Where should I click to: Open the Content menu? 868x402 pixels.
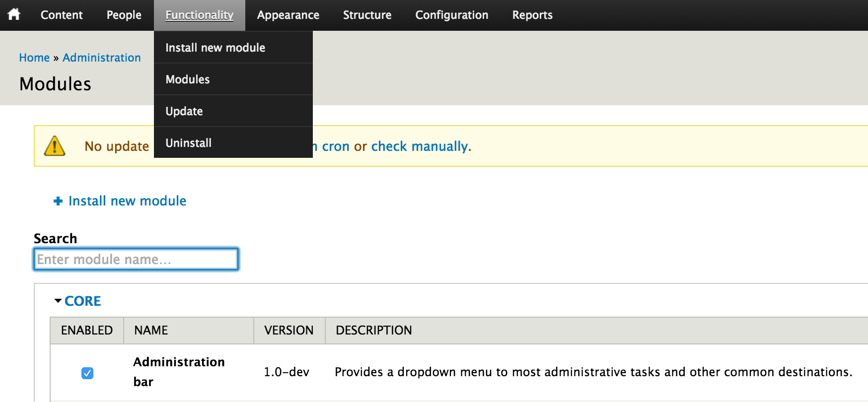[62, 15]
